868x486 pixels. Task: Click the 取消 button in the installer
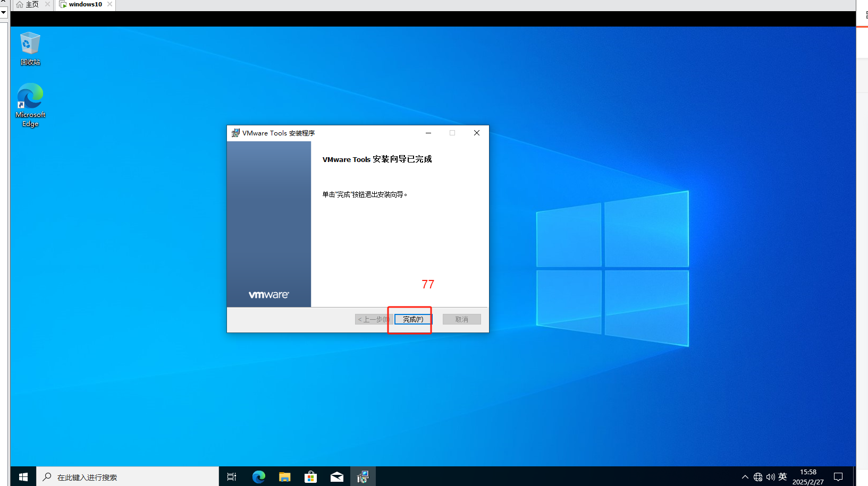[461, 319]
